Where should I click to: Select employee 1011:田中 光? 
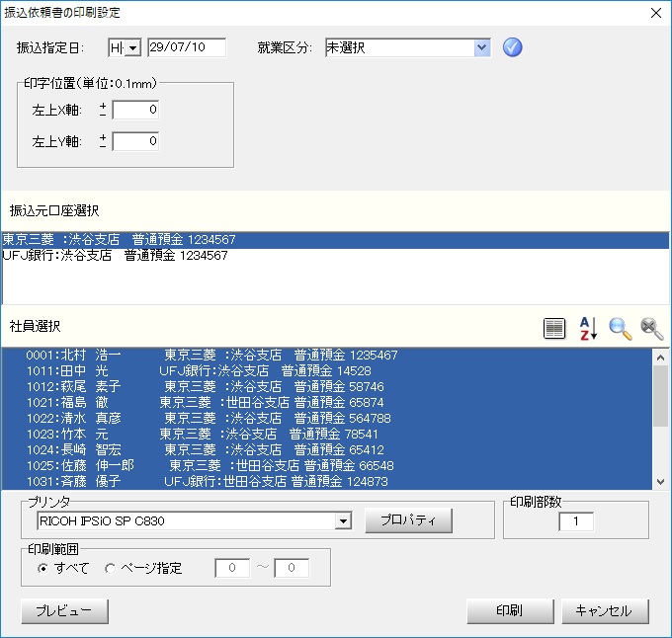pos(326,370)
